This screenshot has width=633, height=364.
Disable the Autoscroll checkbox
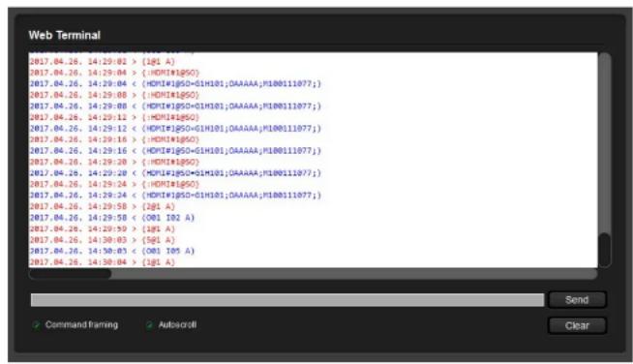149,325
